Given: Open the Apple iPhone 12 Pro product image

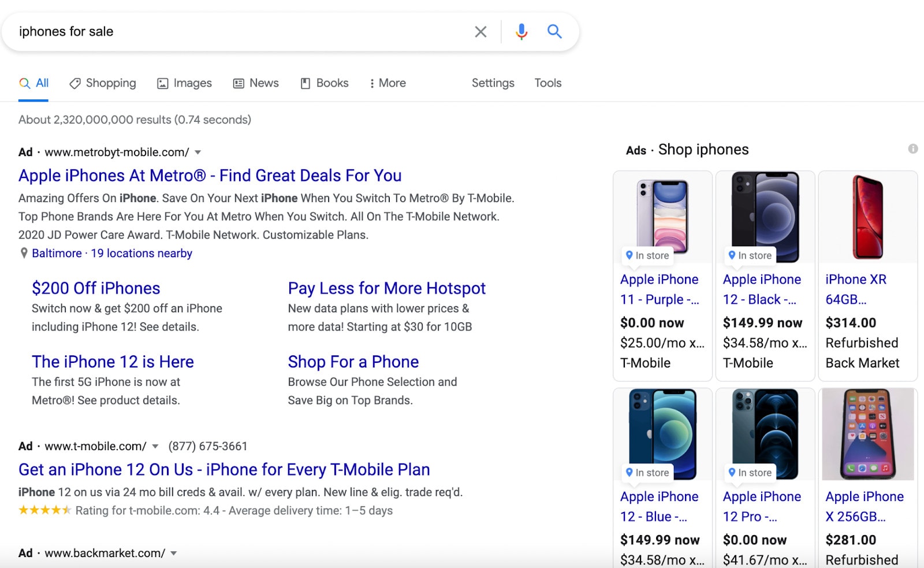Looking at the screenshot, I should tap(765, 434).
